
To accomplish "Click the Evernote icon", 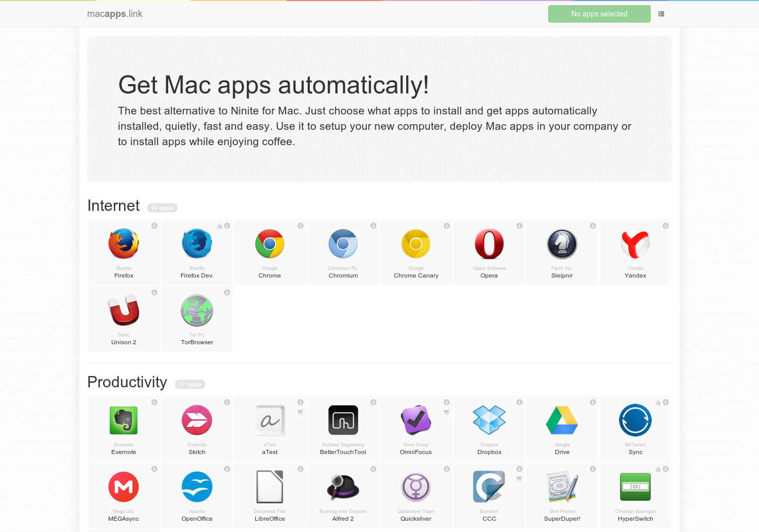I will 123,420.
